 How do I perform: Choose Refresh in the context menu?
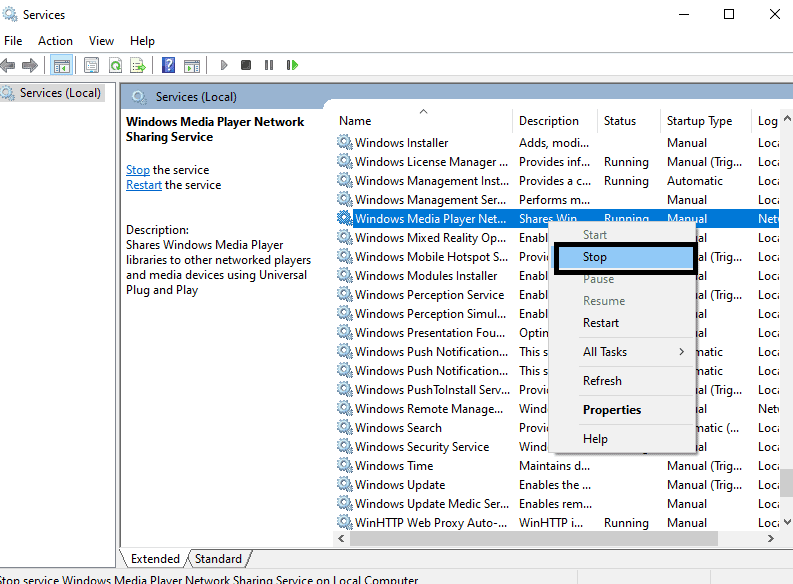click(622, 381)
